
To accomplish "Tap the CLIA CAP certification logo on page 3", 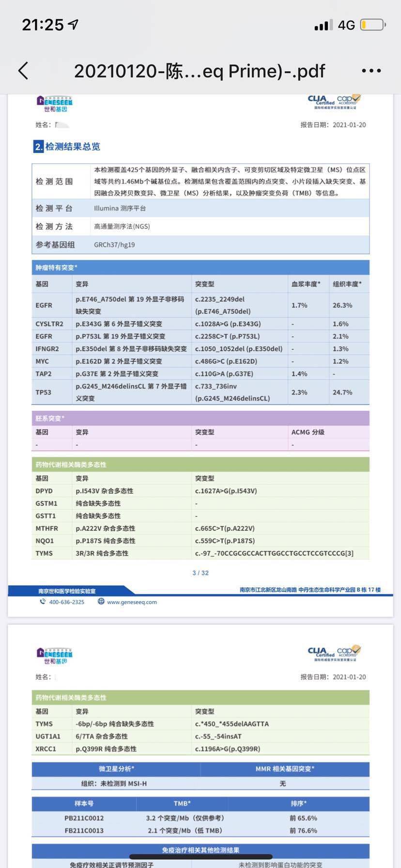I will click(x=334, y=102).
